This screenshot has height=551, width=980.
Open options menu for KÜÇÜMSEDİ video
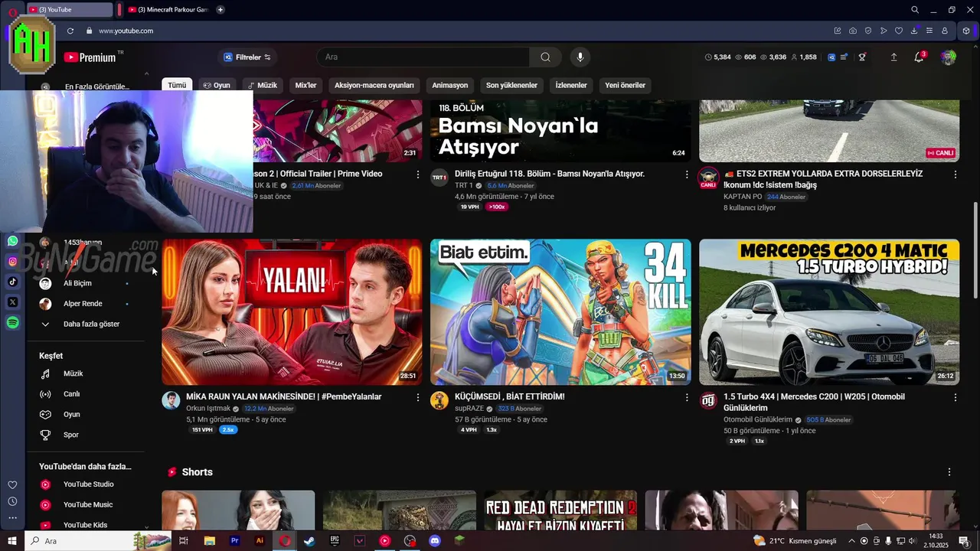686,397
